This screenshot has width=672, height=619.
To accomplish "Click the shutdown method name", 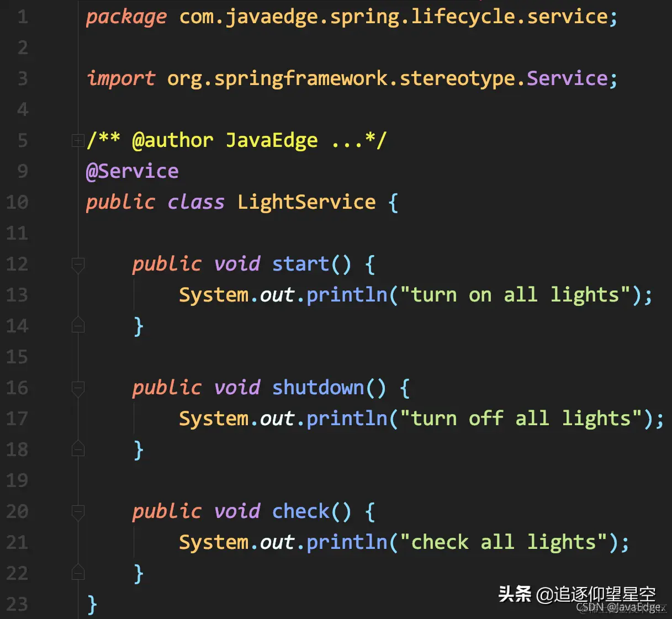I will [x=318, y=388].
